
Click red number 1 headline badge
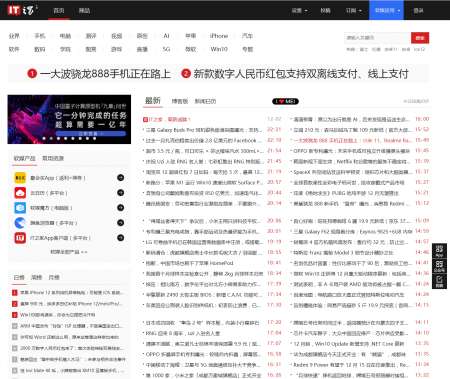(x=32, y=73)
